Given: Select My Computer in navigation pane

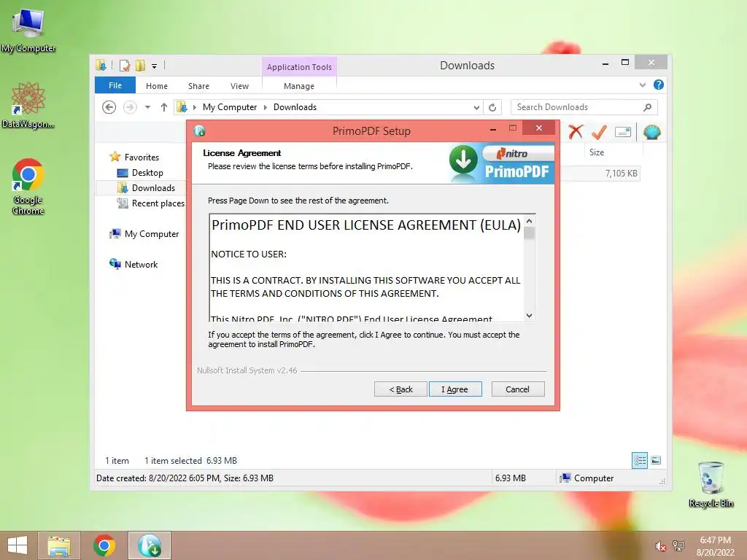Looking at the screenshot, I should tap(152, 234).
